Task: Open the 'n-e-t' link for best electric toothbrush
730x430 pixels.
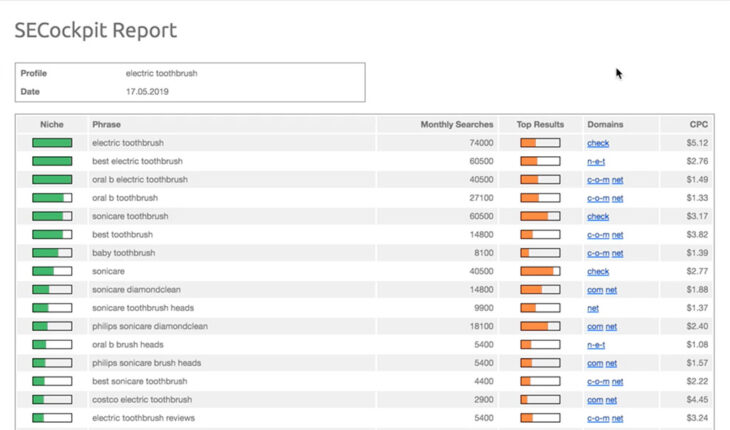Action: click(596, 161)
